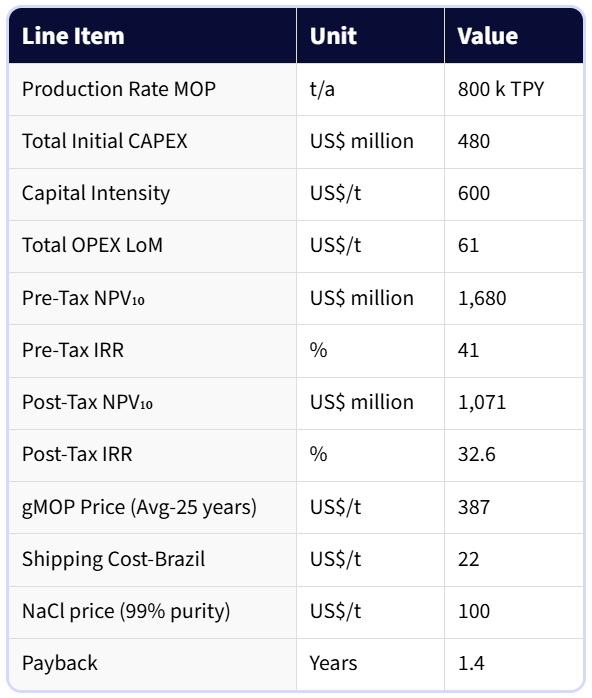This screenshot has height=698, width=592.
Task: Click the Total OPEX LoM label
Action: coord(93,245)
